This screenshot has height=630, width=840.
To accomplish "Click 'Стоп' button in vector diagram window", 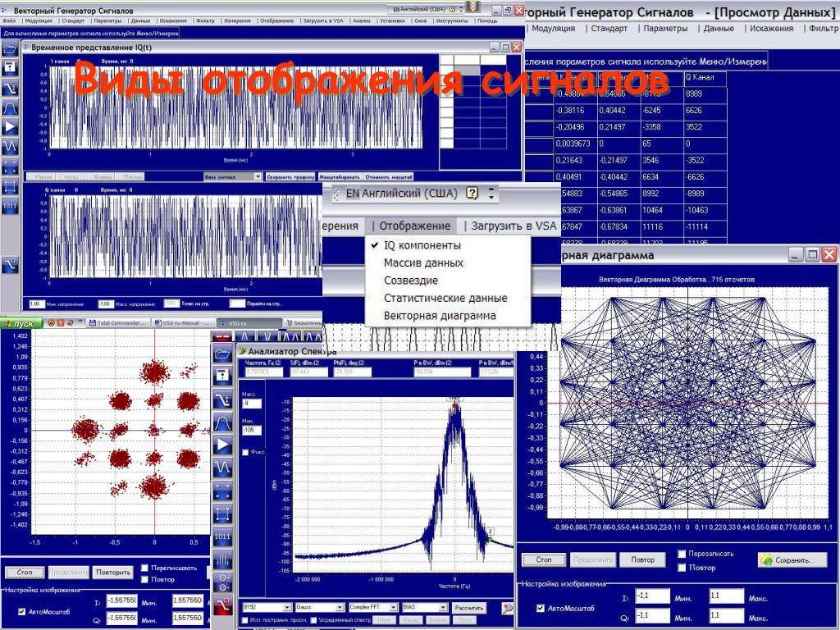I will (544, 559).
